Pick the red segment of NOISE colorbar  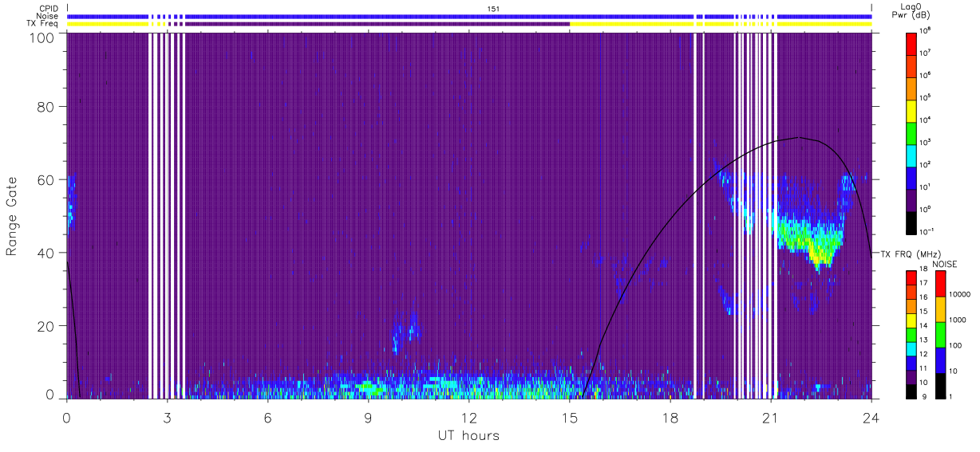pos(940,284)
